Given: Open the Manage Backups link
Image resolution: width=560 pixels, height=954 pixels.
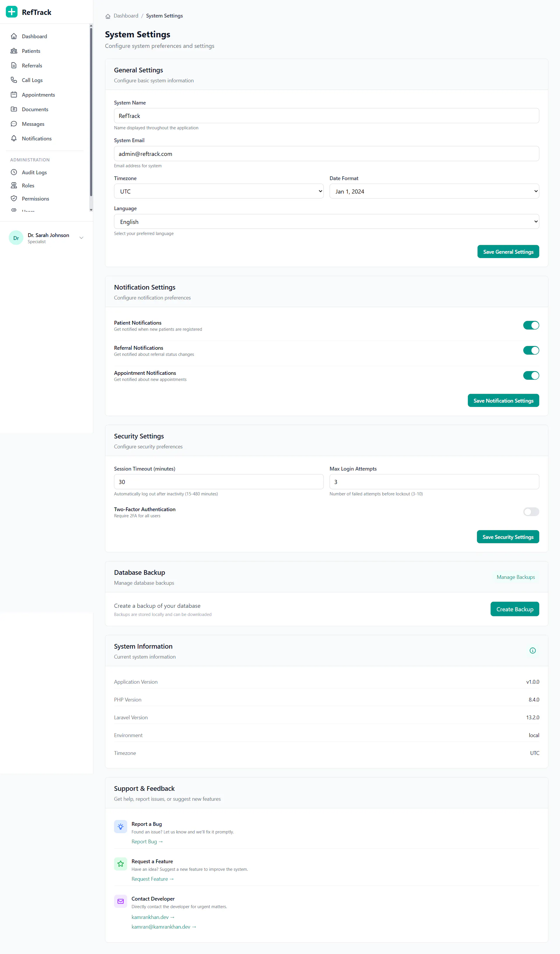Looking at the screenshot, I should point(515,577).
